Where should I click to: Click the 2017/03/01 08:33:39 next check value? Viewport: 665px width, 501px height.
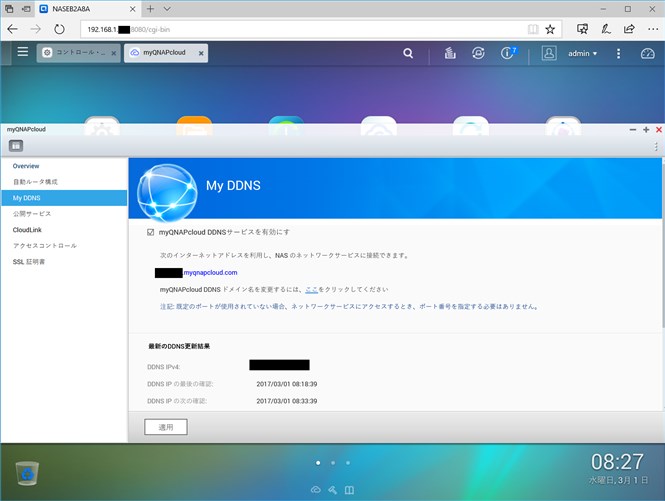point(287,401)
